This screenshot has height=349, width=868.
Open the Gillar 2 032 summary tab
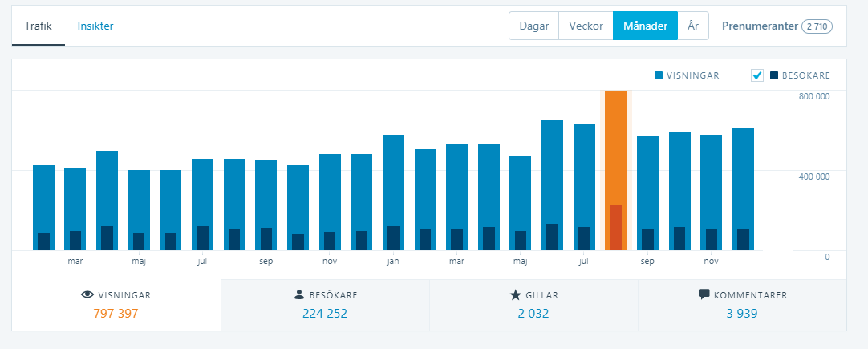point(533,305)
